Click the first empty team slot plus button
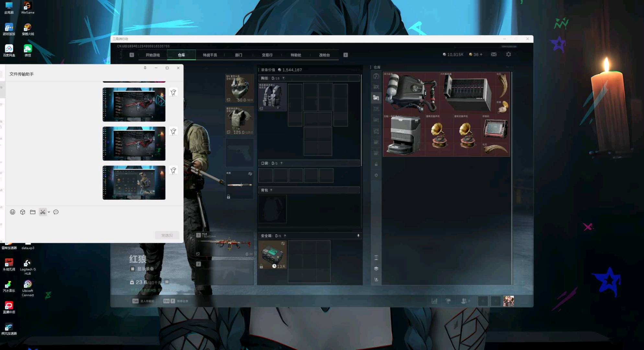Screen dimensions: 644x350 click(x=483, y=301)
